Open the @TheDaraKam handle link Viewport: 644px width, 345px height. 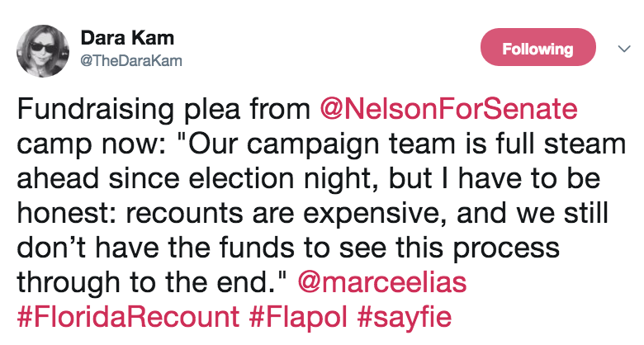[131, 61]
